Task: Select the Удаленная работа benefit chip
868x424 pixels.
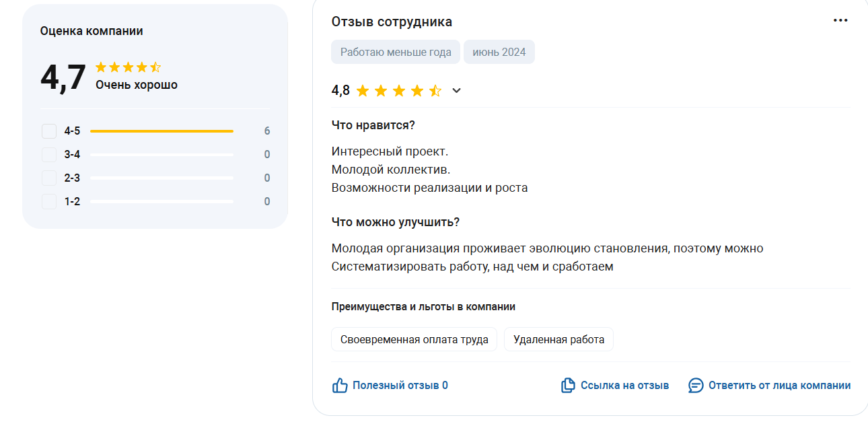Action: [x=558, y=339]
